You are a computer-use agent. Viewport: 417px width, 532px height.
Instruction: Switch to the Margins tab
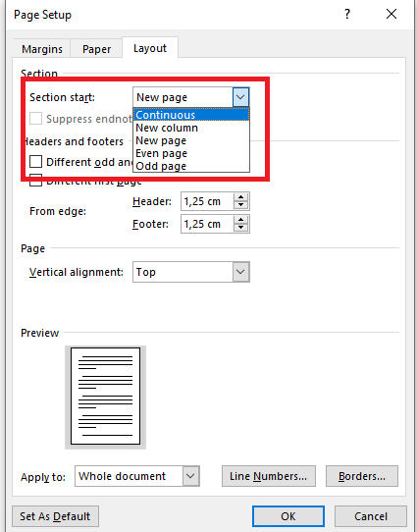pos(42,49)
